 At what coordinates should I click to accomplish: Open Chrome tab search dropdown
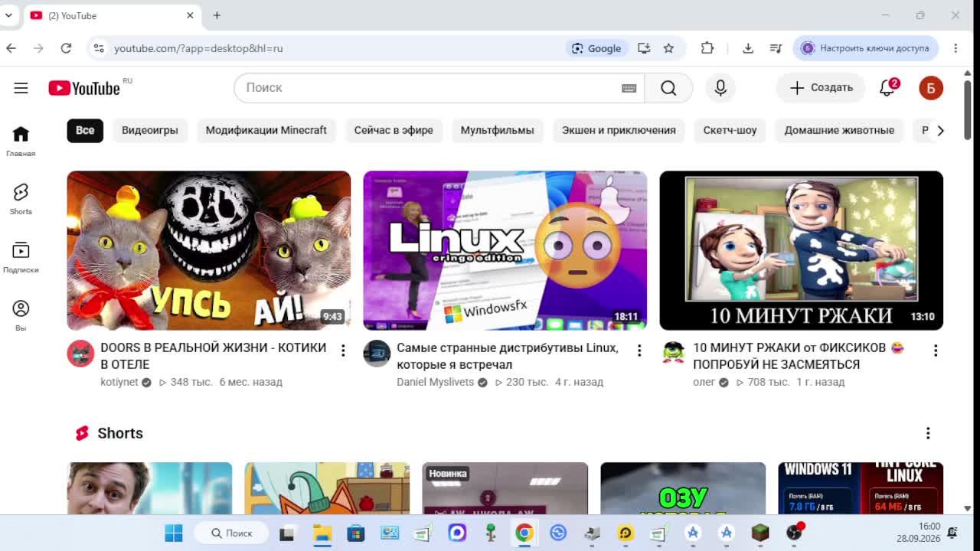8,15
